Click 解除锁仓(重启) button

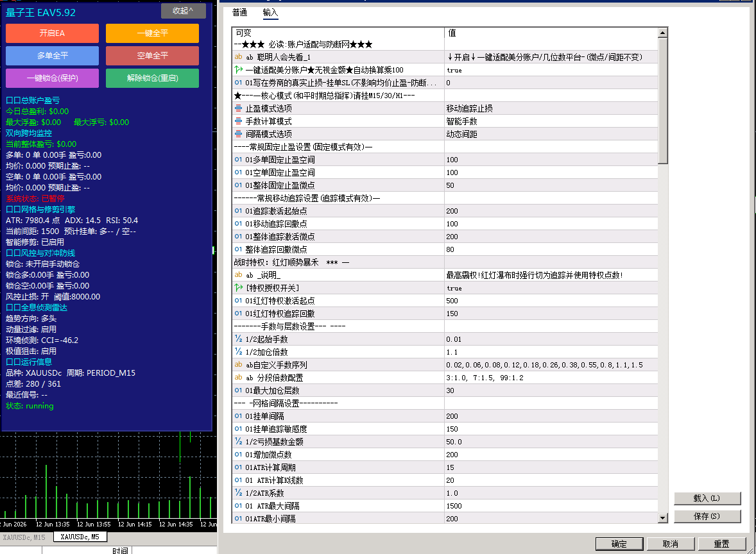pos(152,78)
